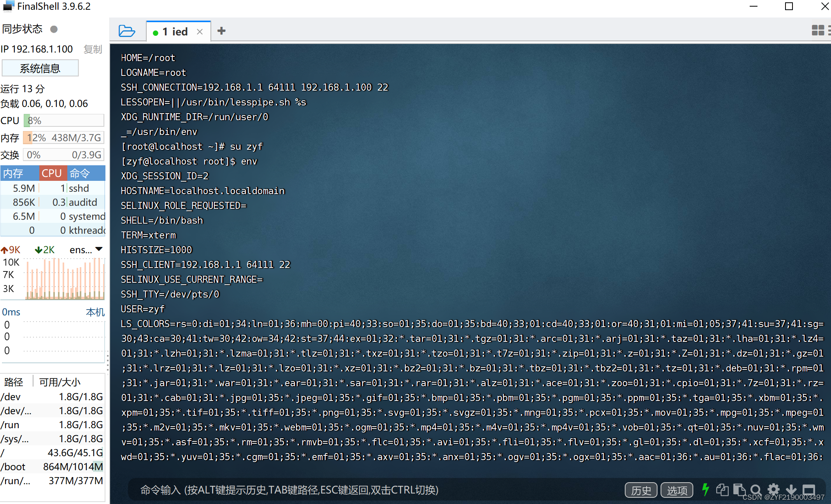This screenshot has width=831, height=504.
Task: Click the fullscreen window icon
Action: [809, 490]
